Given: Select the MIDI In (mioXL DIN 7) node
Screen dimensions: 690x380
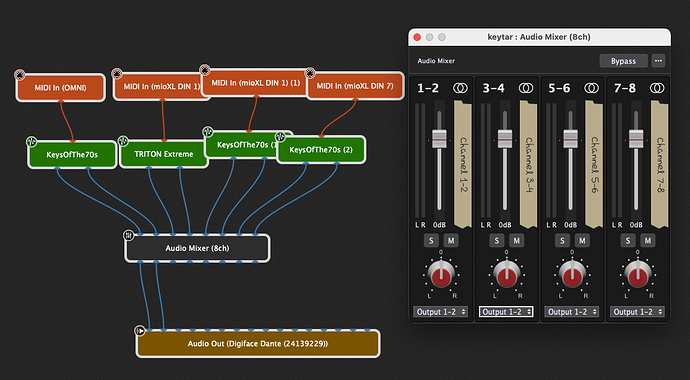Looking at the screenshot, I should [356, 86].
